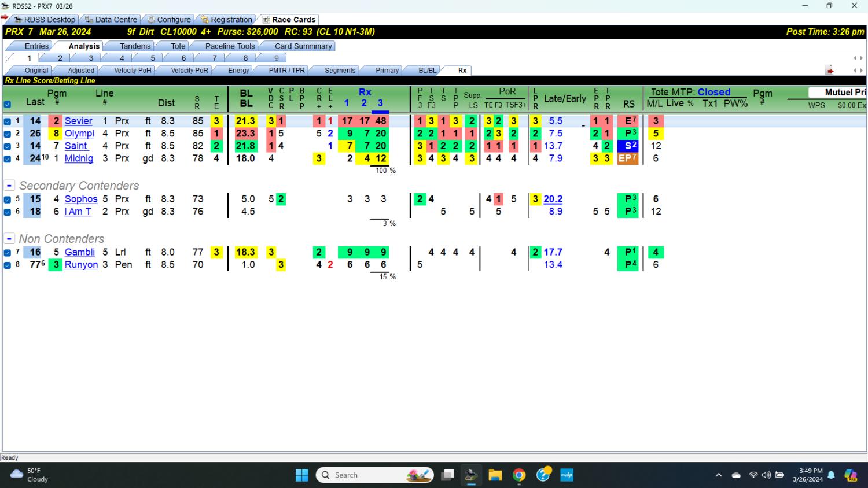The height and width of the screenshot is (488, 868).
Task: Sort by the Rx column 3 header
Action: click(x=380, y=103)
